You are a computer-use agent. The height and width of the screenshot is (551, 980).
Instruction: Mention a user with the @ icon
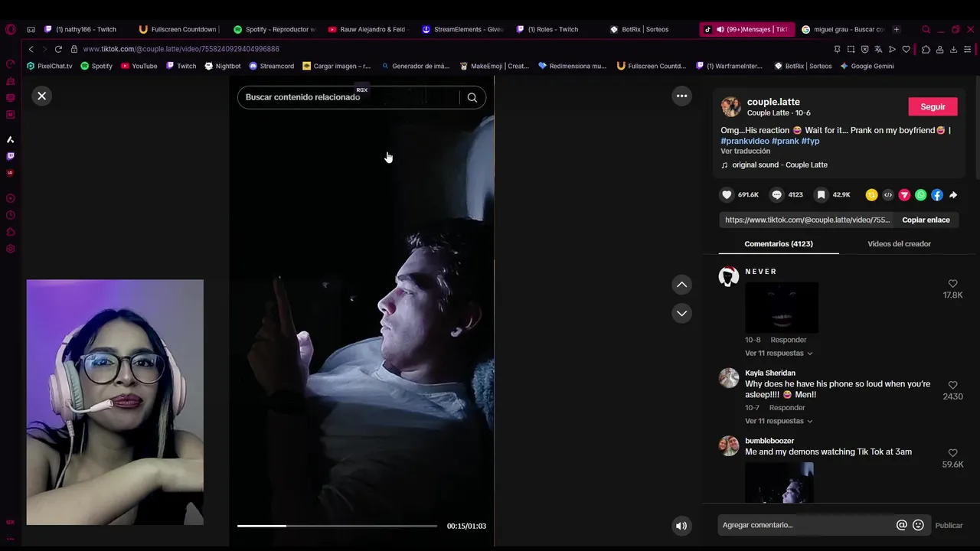[x=901, y=525]
